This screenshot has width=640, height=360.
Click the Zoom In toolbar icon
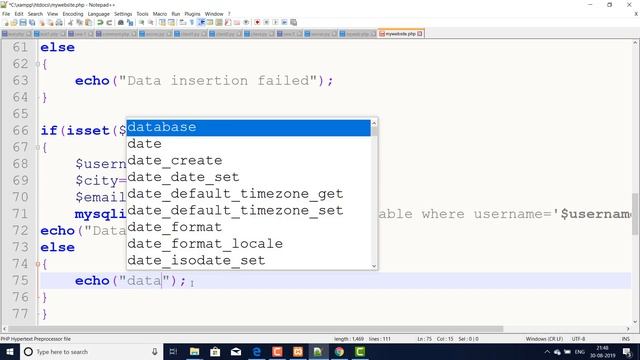(x=142, y=22)
